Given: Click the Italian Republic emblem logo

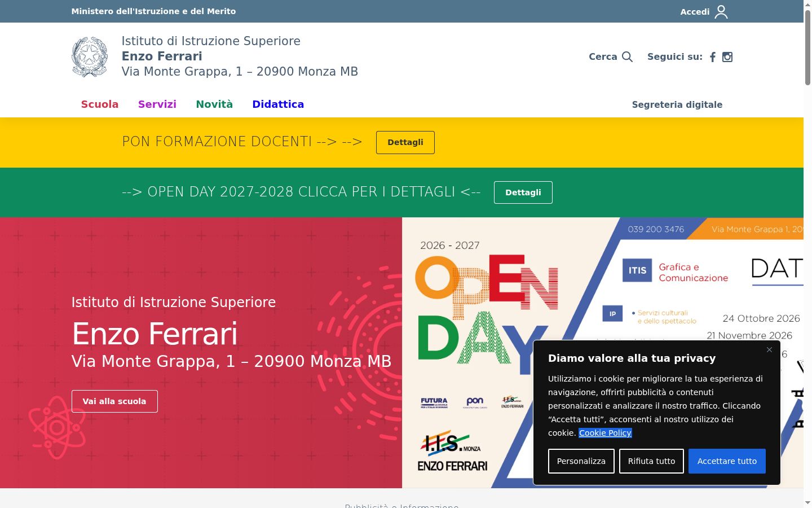Looking at the screenshot, I should click(90, 57).
